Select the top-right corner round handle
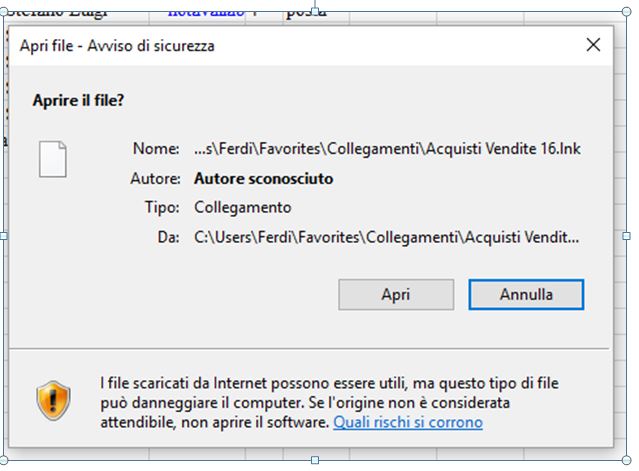 627,11
